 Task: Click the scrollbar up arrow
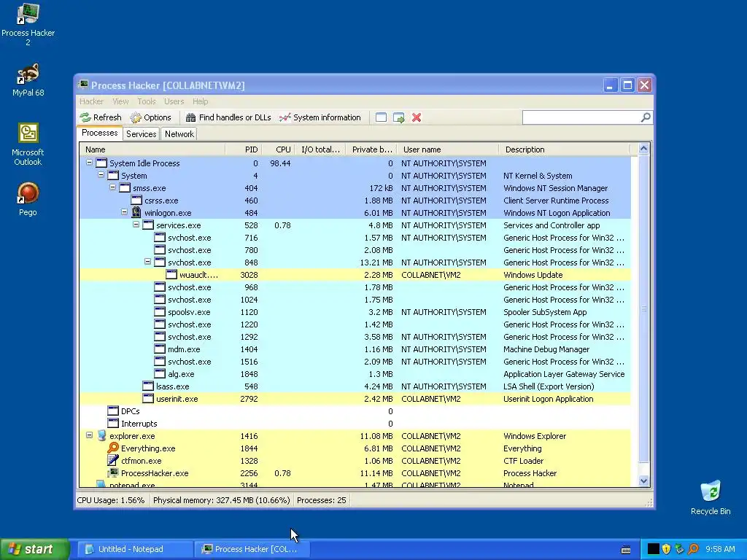643,149
